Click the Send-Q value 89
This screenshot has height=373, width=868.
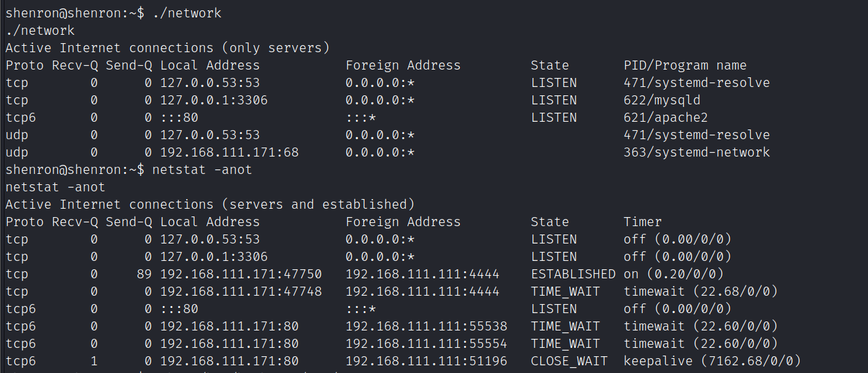coord(144,274)
